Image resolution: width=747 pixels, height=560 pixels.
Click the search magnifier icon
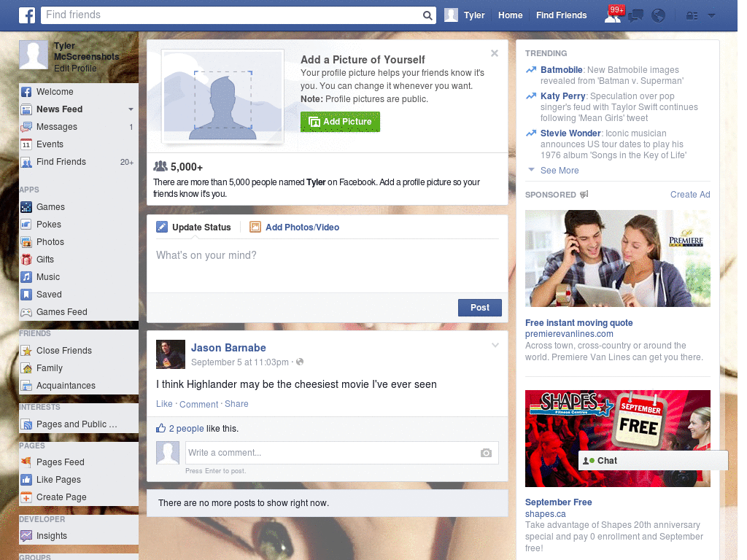coord(427,15)
